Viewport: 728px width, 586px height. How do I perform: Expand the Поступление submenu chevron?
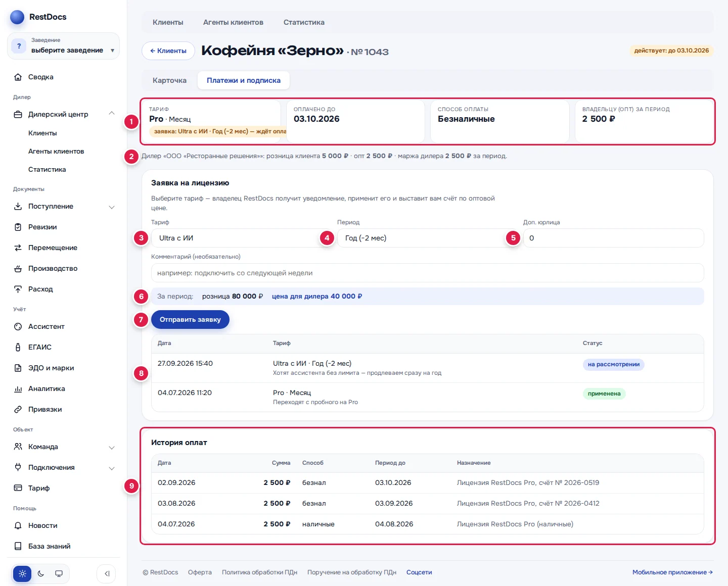pyautogui.click(x=112, y=207)
